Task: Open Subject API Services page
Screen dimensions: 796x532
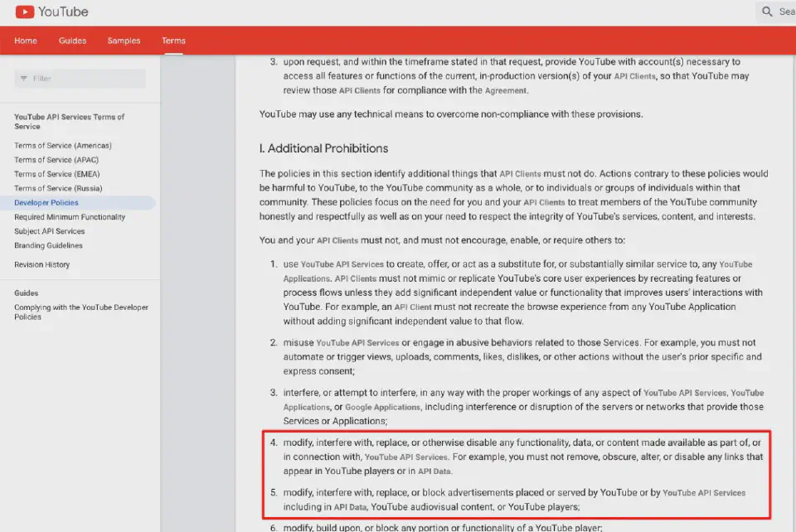Action: point(49,230)
